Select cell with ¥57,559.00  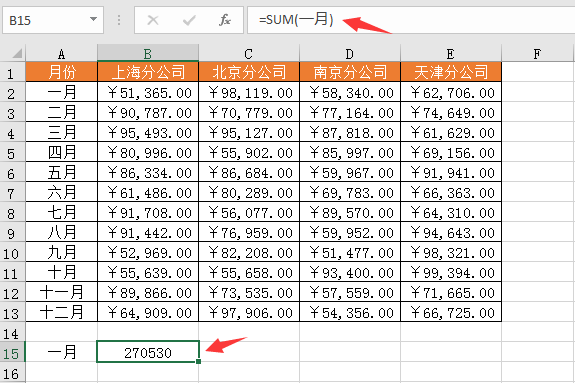350,292
